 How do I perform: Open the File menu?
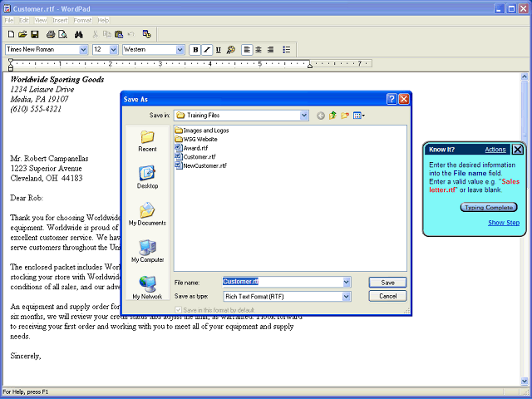tap(9, 20)
